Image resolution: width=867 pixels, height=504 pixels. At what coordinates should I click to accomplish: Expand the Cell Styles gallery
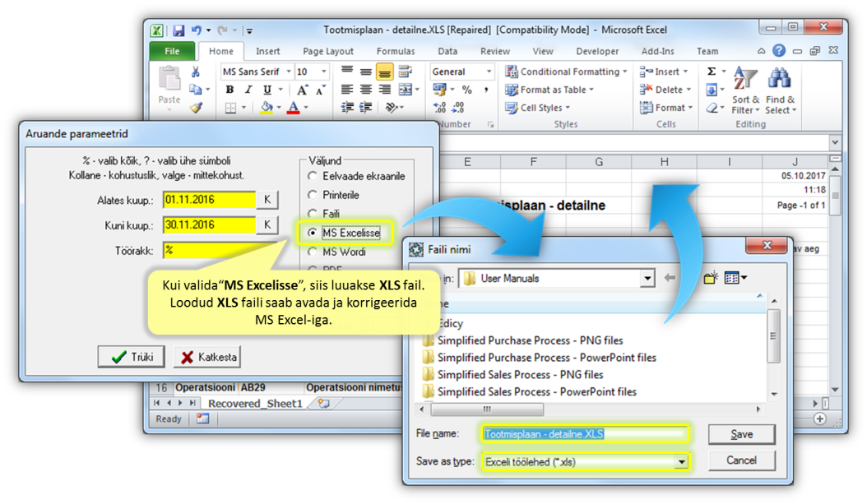point(537,108)
